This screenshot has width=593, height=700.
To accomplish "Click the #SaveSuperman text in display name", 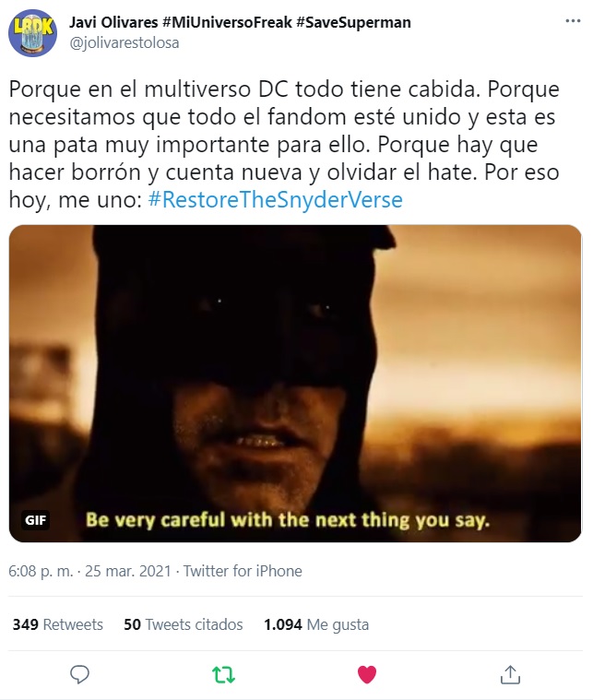I will 353,22.
